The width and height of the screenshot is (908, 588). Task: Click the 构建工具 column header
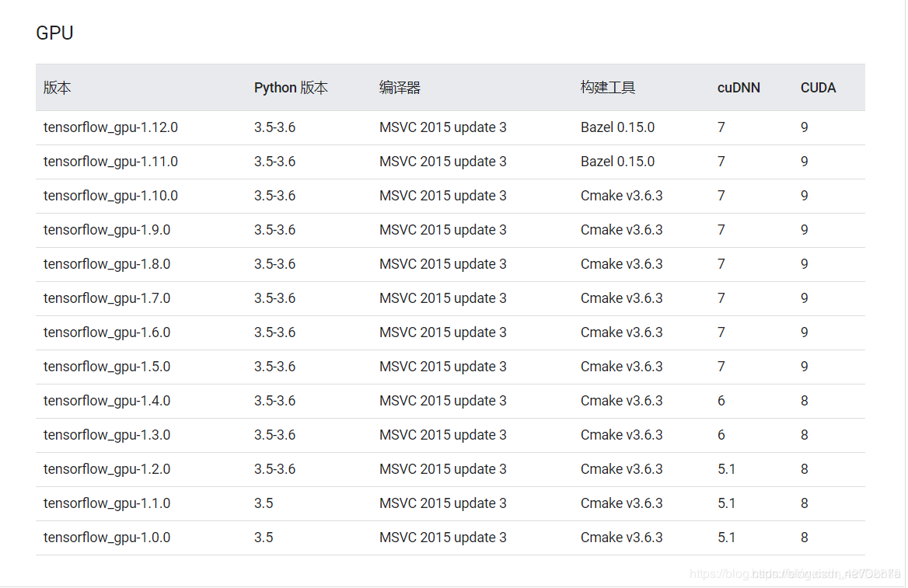coord(607,88)
